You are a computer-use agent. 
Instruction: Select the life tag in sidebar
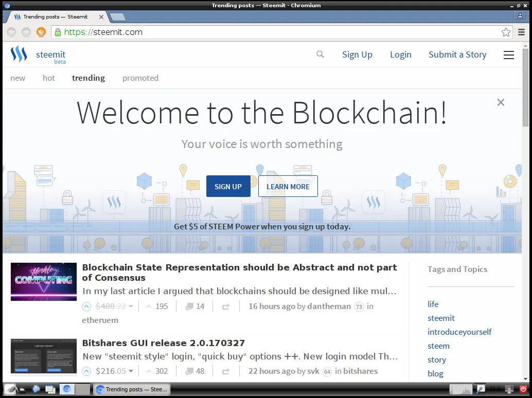click(433, 304)
